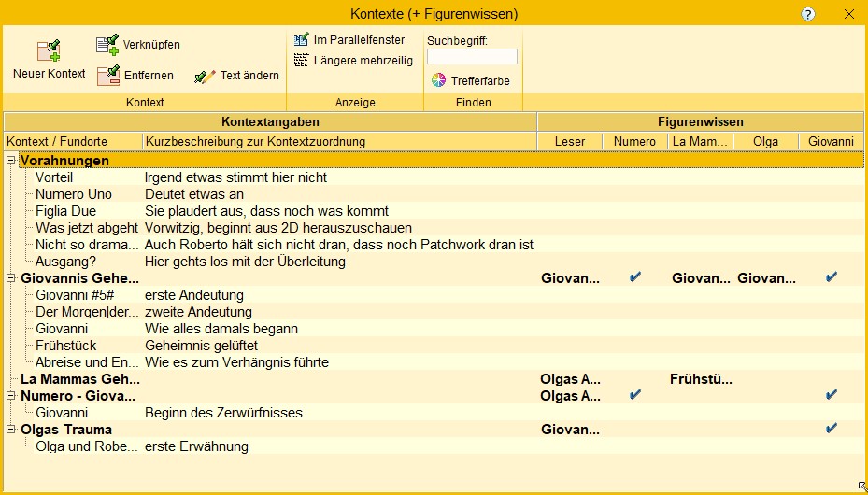Select the Was jetzt abgeht entry
This screenshot has height=495, width=868.
tap(87, 228)
